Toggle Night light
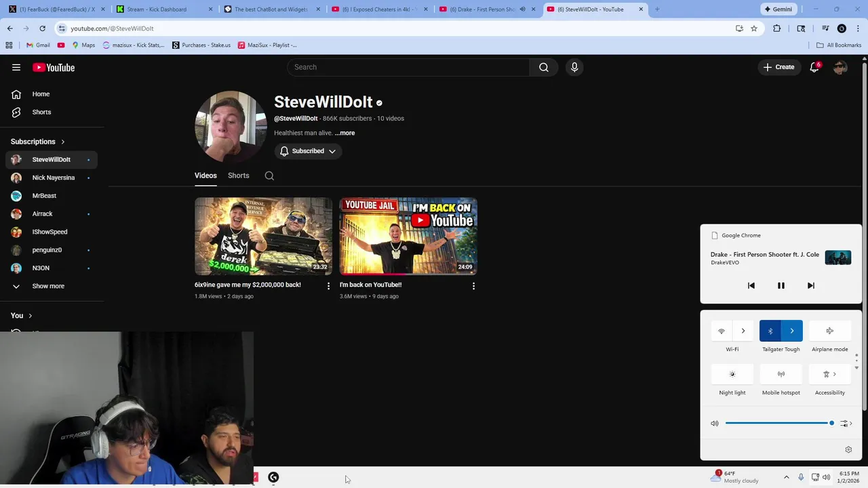Screen dimensions: 868x488 pos(732,374)
